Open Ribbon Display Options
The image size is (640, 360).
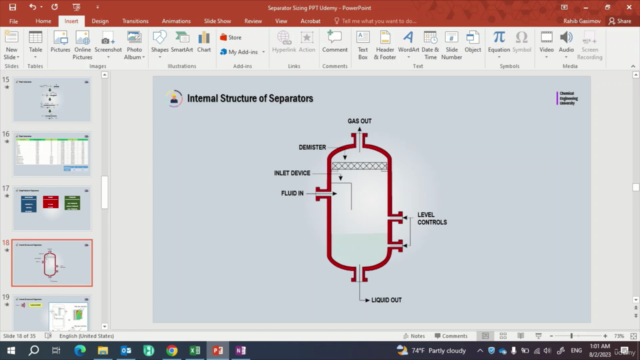pos(564,7)
